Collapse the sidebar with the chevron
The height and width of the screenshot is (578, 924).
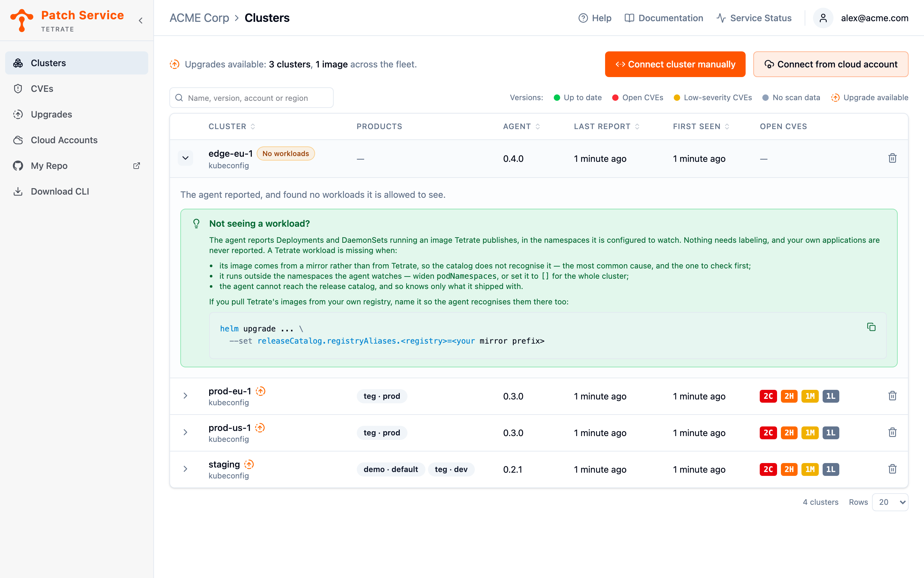click(141, 20)
